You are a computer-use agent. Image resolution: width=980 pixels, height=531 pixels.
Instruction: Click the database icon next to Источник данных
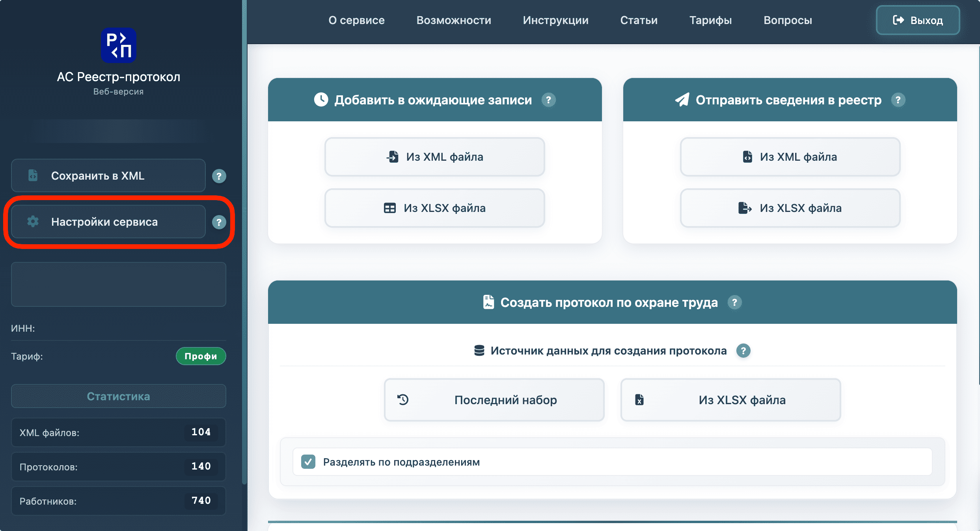pos(479,351)
